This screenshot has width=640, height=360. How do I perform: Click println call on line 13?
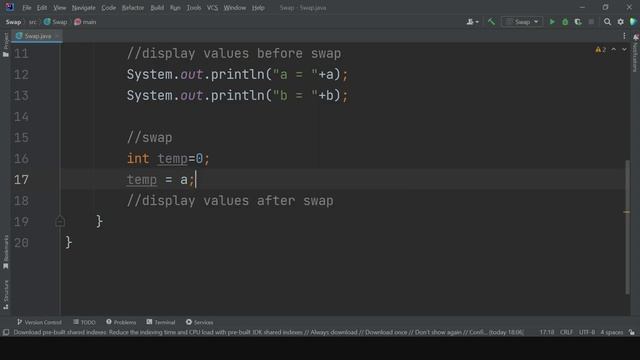click(237, 96)
